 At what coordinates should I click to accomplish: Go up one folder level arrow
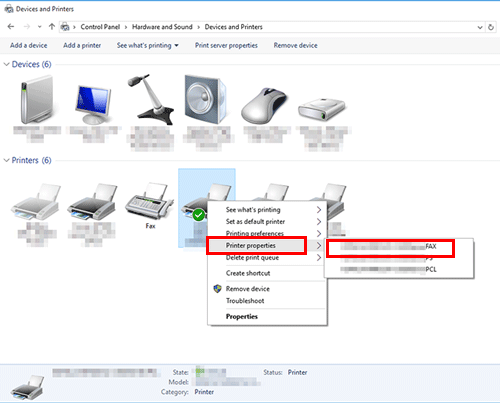pos(52,27)
